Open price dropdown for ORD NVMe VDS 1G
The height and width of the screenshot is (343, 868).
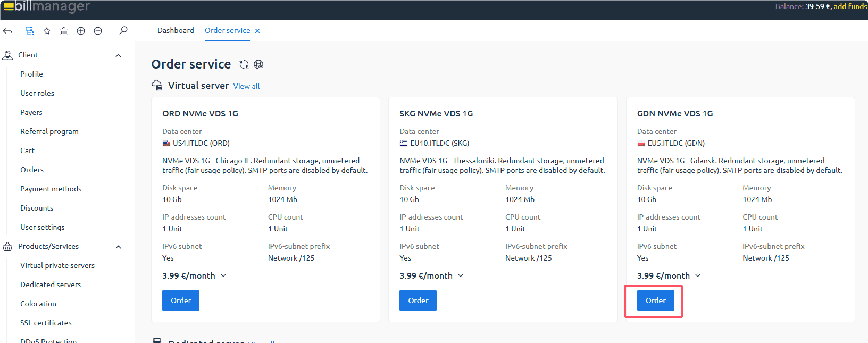pos(223,275)
